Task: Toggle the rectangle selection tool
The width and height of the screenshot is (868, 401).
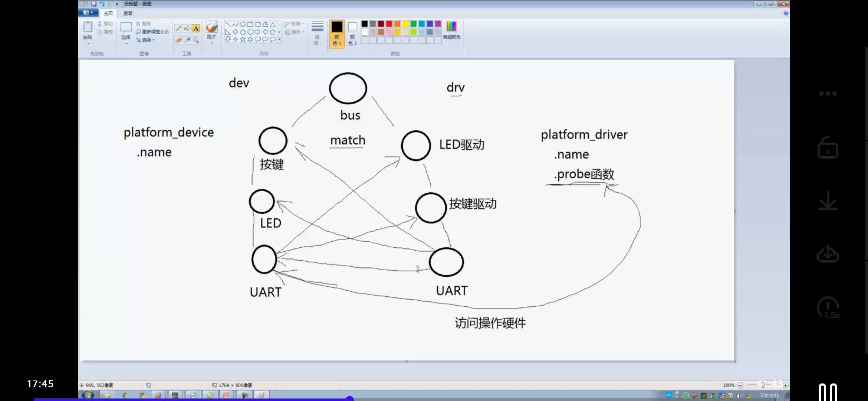Action: click(x=125, y=27)
